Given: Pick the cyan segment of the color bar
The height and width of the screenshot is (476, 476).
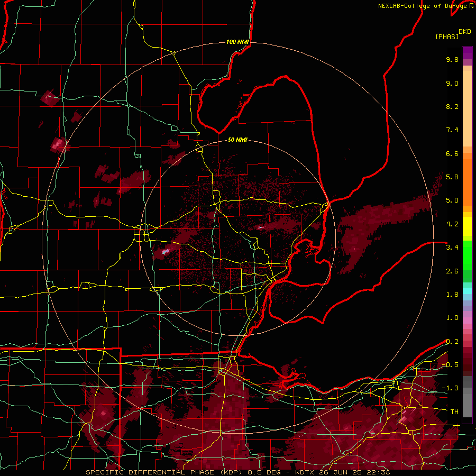Looking at the screenshot, I should tap(467, 291).
